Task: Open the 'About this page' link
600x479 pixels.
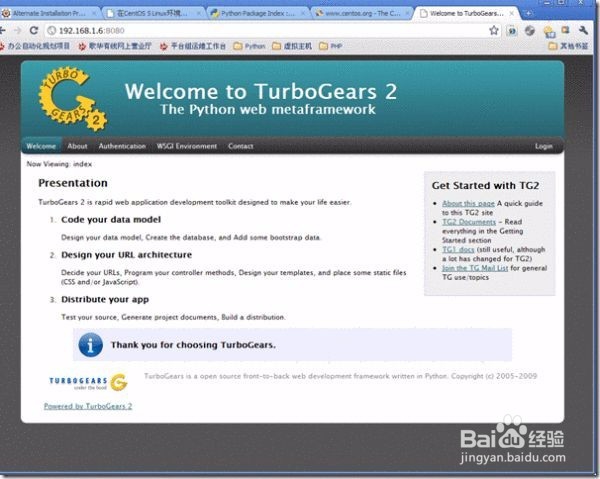Action: (468, 203)
